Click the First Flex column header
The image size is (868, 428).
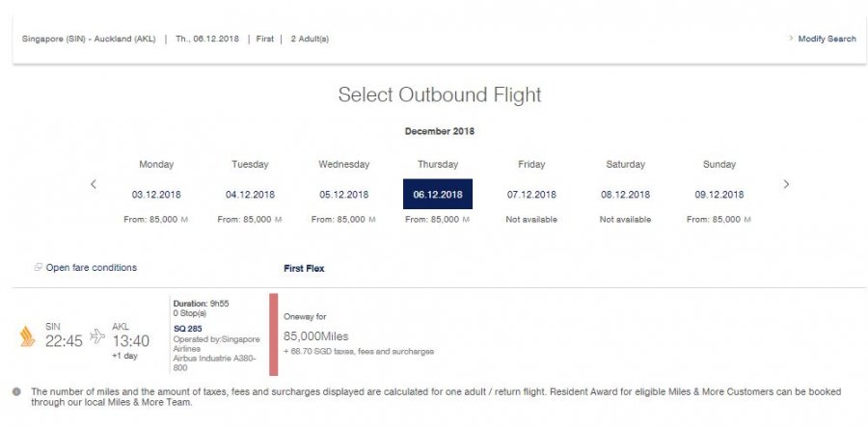[304, 268]
